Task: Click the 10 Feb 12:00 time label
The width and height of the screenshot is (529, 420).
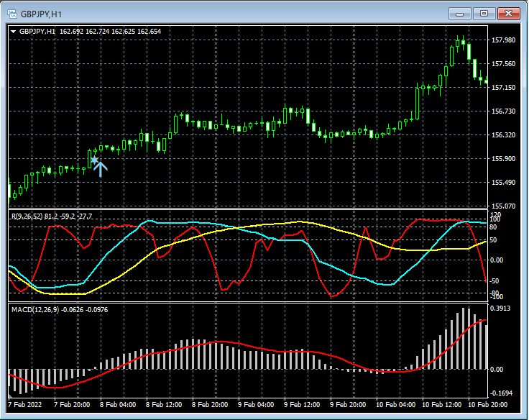Action: pos(441,404)
